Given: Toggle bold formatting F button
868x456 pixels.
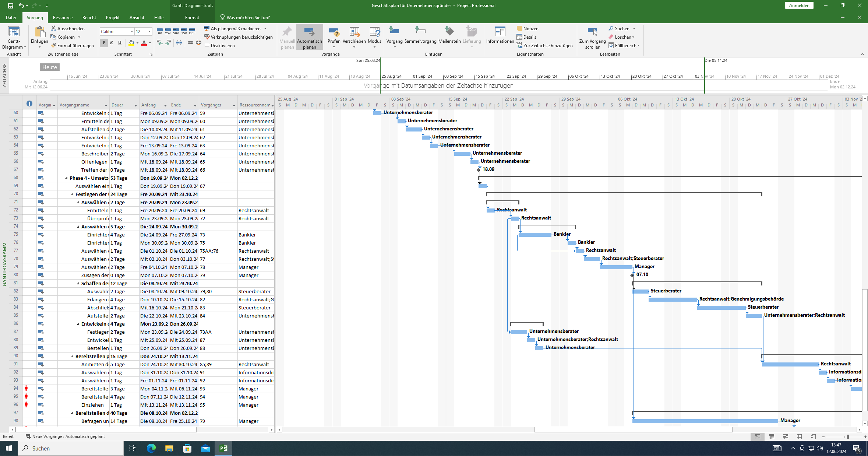Looking at the screenshot, I should pyautogui.click(x=104, y=43).
